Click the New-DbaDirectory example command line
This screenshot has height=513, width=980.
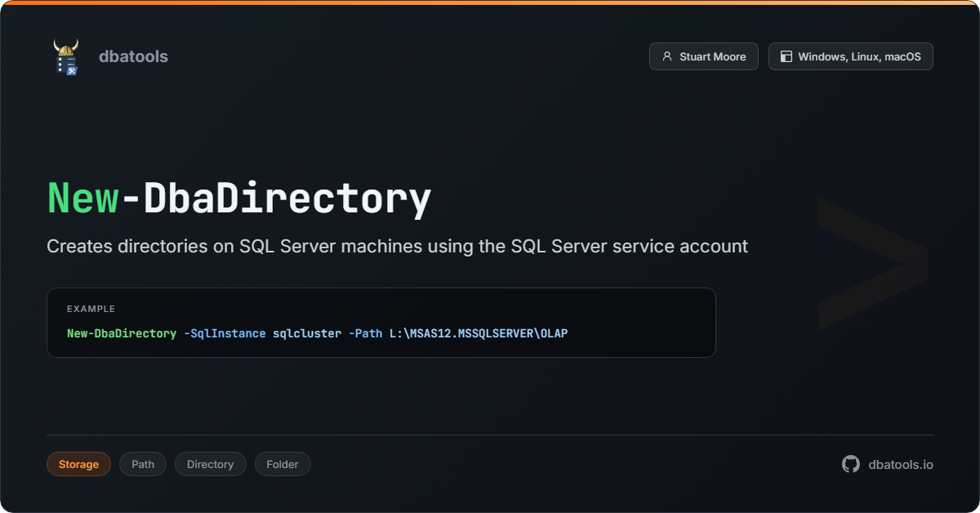pyautogui.click(x=317, y=333)
